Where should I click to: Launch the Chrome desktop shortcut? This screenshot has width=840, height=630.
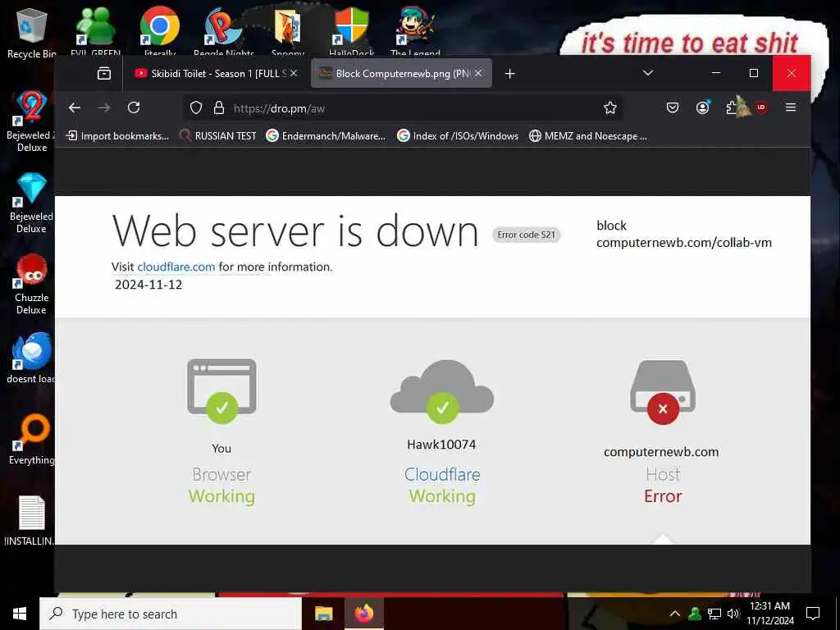(160, 32)
